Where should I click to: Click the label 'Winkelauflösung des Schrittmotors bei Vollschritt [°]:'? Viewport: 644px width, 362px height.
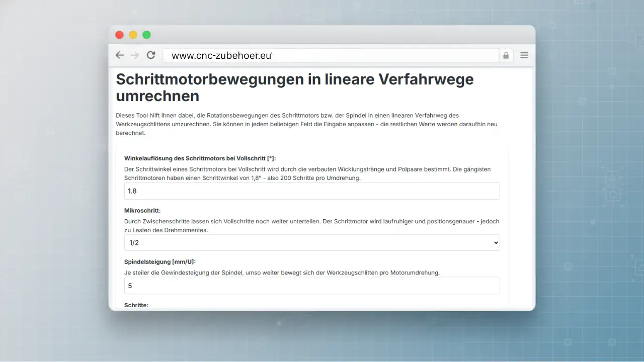(200, 158)
